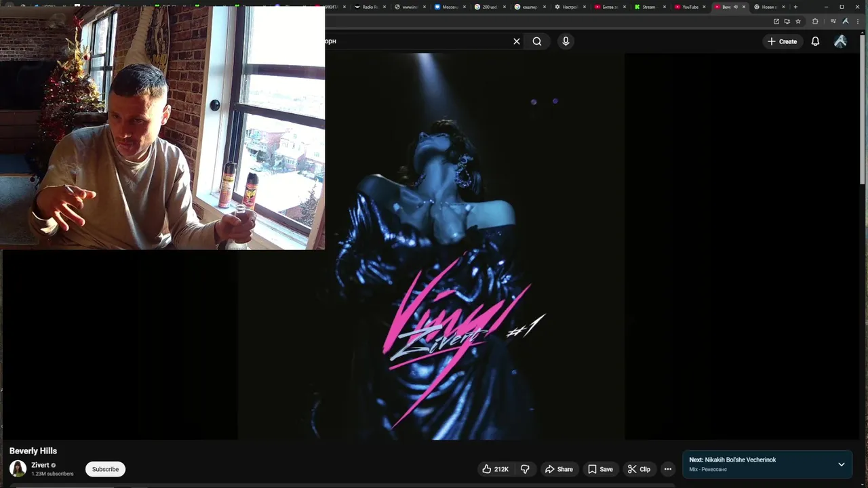Open YouTube notifications bell

tap(815, 41)
